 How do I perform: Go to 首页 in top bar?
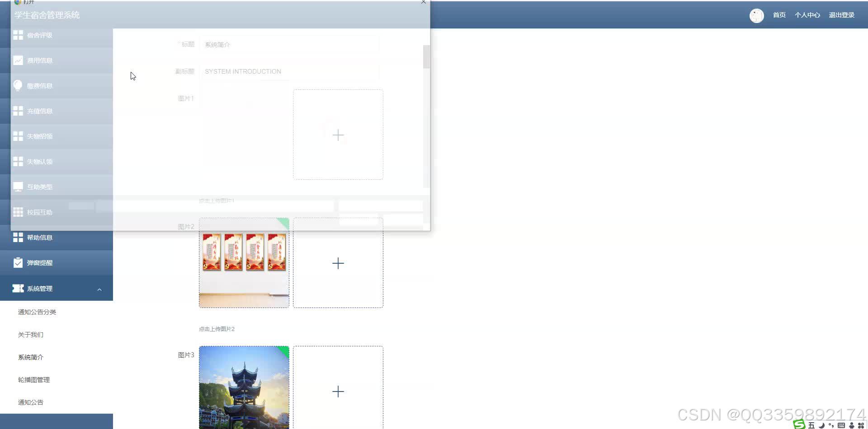(779, 15)
